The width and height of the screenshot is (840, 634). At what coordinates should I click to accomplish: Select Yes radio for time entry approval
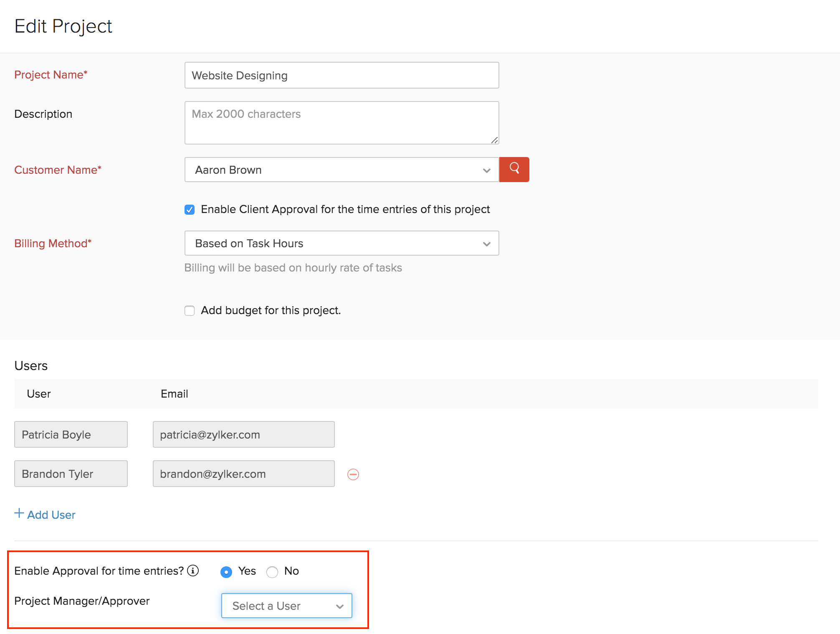pos(226,572)
